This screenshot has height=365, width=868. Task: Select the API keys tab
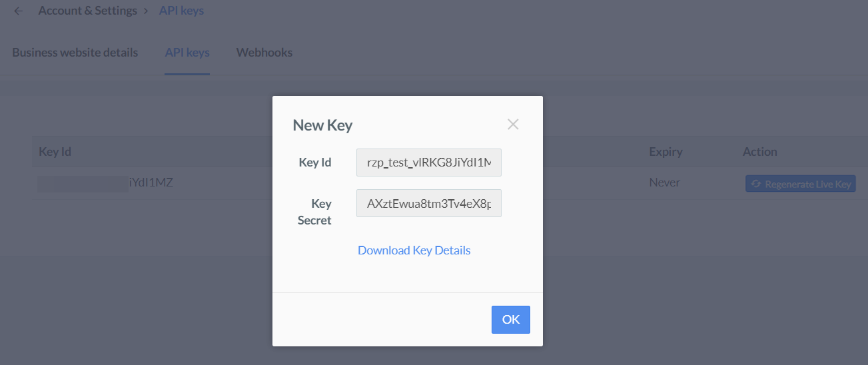pyautogui.click(x=187, y=52)
